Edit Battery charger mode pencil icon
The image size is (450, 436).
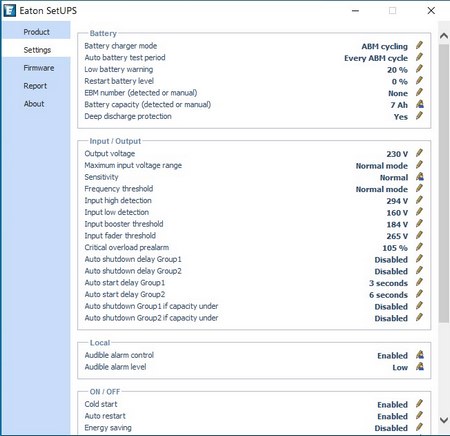click(x=419, y=45)
